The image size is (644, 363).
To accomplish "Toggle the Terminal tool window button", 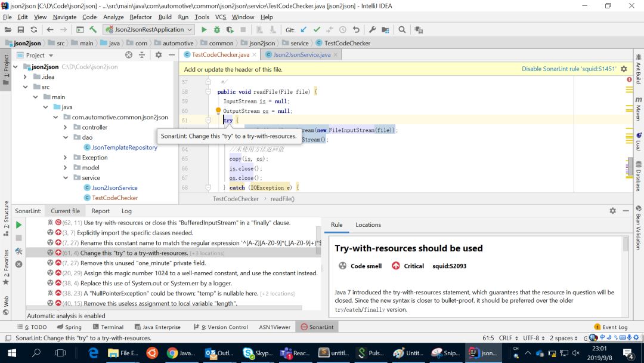I will click(108, 327).
